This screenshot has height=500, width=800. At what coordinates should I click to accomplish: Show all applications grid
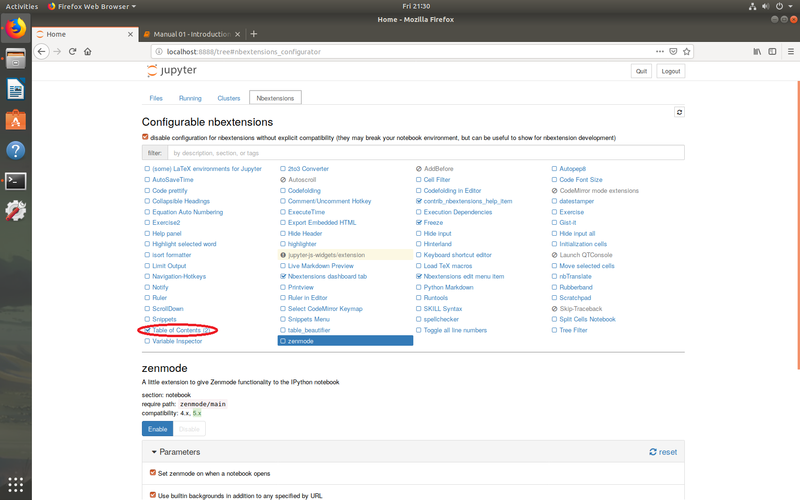pyautogui.click(x=16, y=484)
